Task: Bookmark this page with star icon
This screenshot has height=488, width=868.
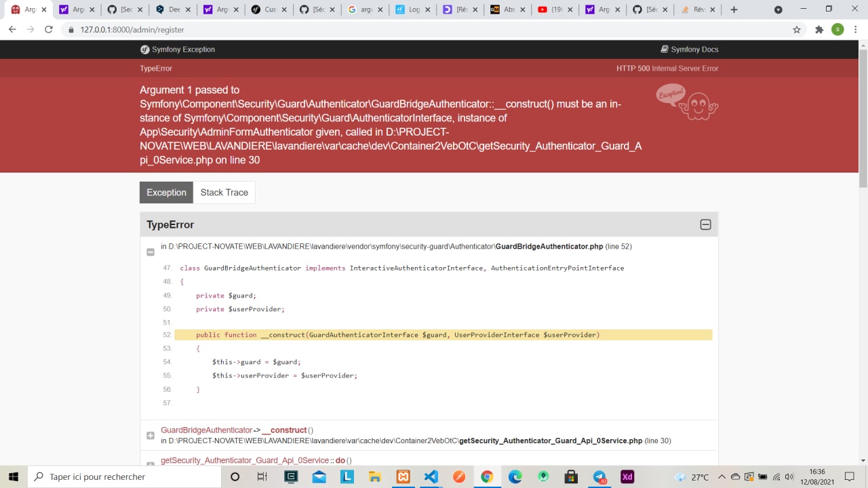Action: tap(797, 30)
